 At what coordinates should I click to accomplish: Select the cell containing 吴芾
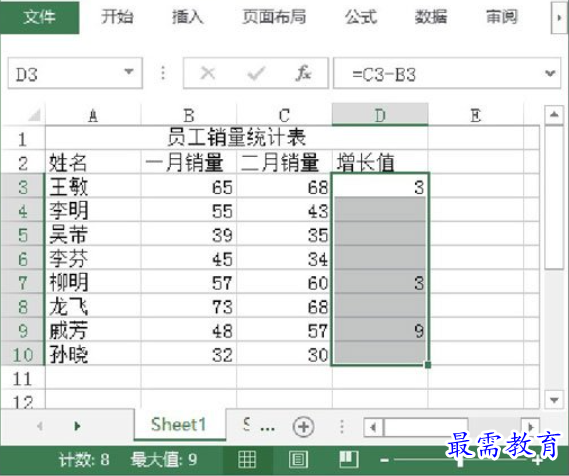pyautogui.click(x=93, y=234)
